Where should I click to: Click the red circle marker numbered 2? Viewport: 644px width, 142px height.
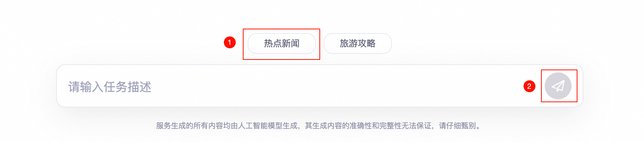(x=529, y=86)
